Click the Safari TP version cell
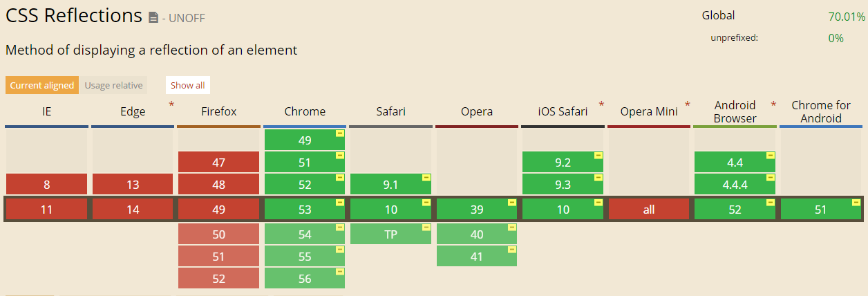The image size is (868, 296). coord(390,234)
